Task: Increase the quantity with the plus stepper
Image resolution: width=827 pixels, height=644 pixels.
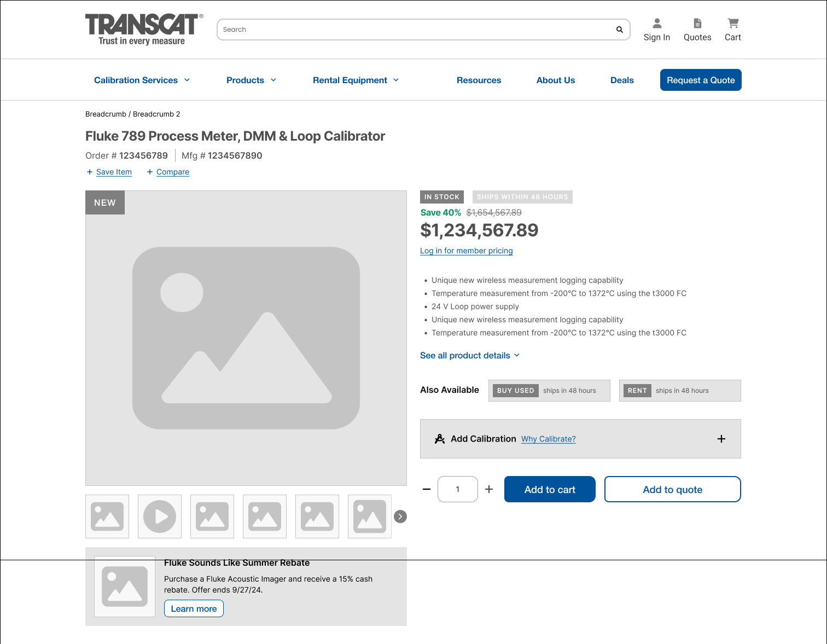Action: pyautogui.click(x=488, y=489)
